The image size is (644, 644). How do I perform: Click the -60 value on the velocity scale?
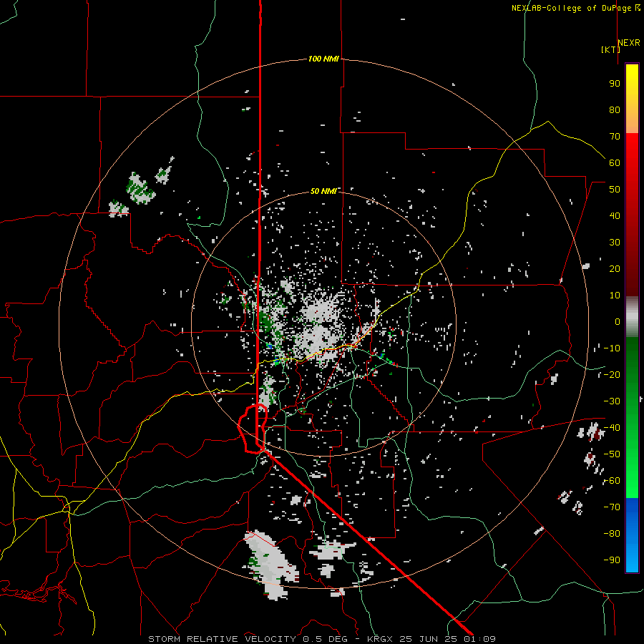coord(612,481)
